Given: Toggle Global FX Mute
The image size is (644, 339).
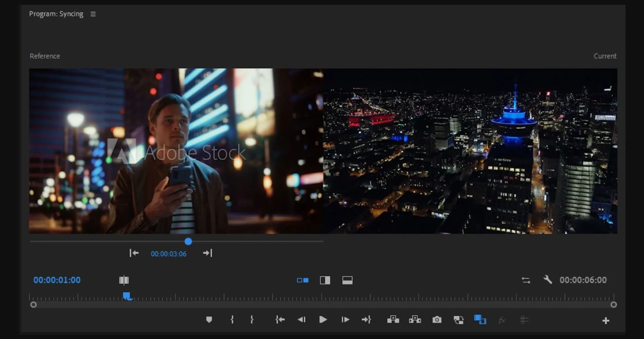Looking at the screenshot, I should [502, 320].
